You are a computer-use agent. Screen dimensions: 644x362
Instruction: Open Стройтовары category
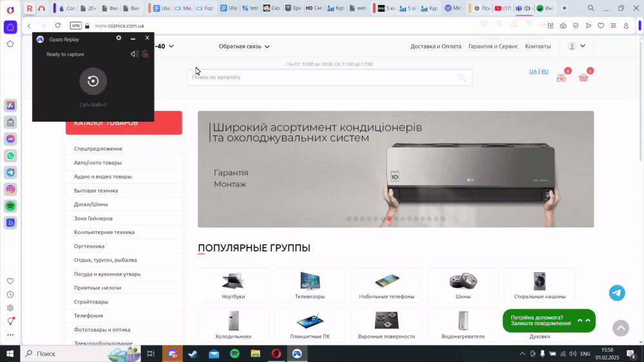click(91, 302)
